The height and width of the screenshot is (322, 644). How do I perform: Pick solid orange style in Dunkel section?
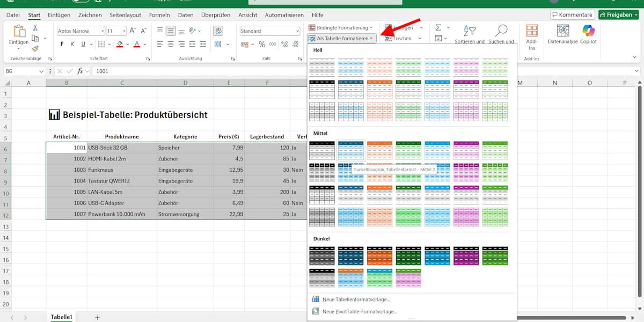tap(379, 256)
